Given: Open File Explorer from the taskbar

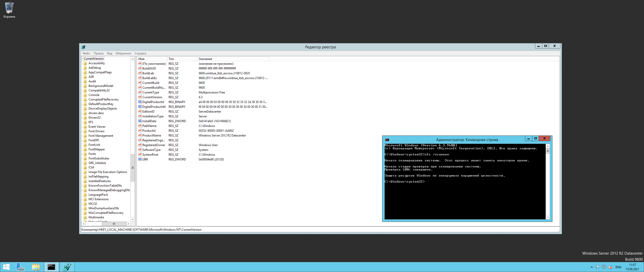Looking at the screenshot, I should (36, 267).
